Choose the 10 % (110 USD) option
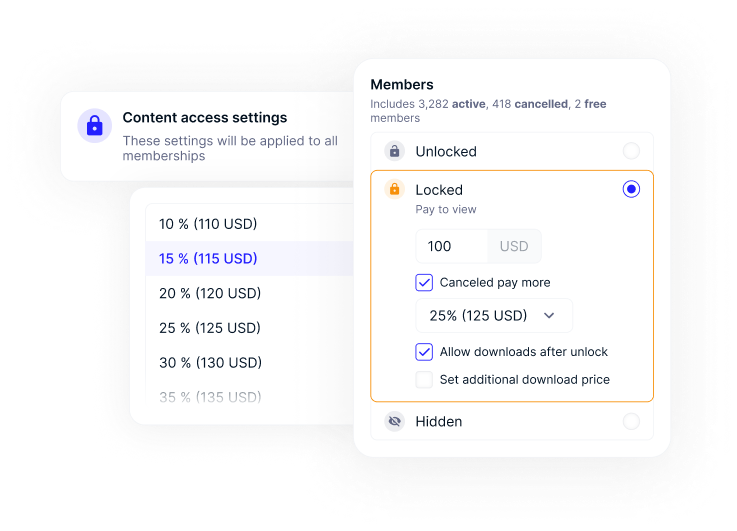The width and height of the screenshot is (737, 531). 208,224
